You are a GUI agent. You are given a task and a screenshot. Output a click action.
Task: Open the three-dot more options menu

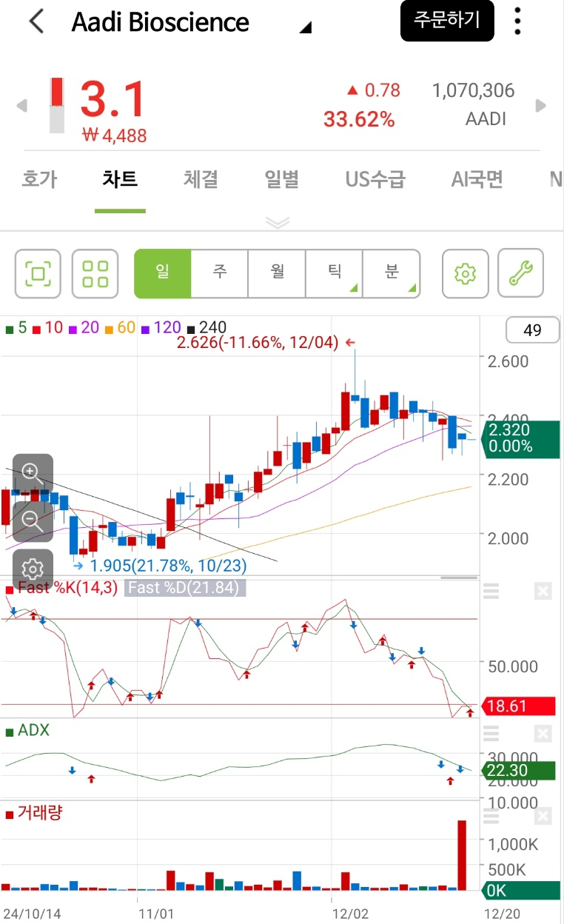517,21
